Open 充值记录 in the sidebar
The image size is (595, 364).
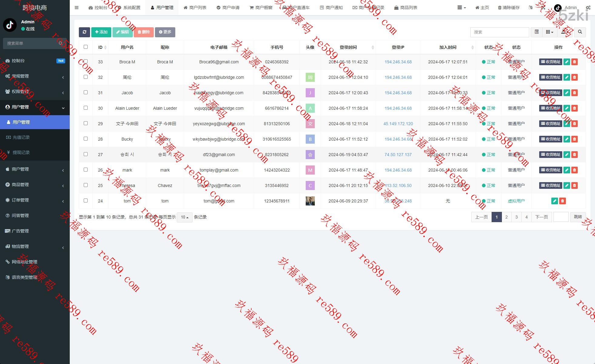(x=21, y=137)
